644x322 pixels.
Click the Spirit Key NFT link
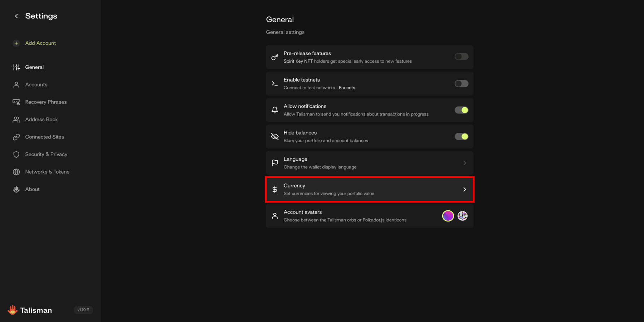298,61
